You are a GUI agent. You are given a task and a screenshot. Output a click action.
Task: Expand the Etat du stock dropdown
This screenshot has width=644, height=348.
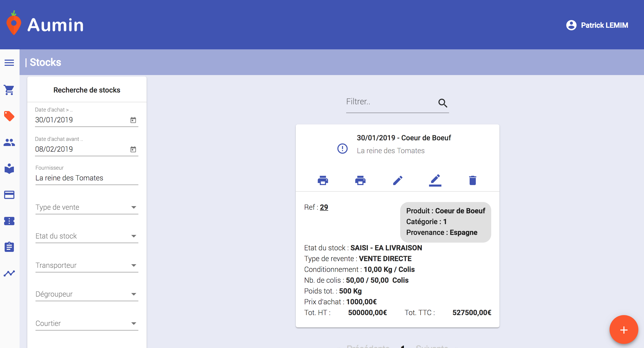[x=87, y=236]
